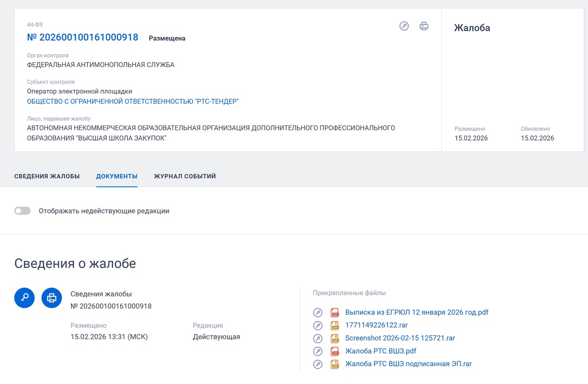View signature of Screenshot 2026-02-15 125721.rar
Screen dimensions: 588x384
click(318, 338)
